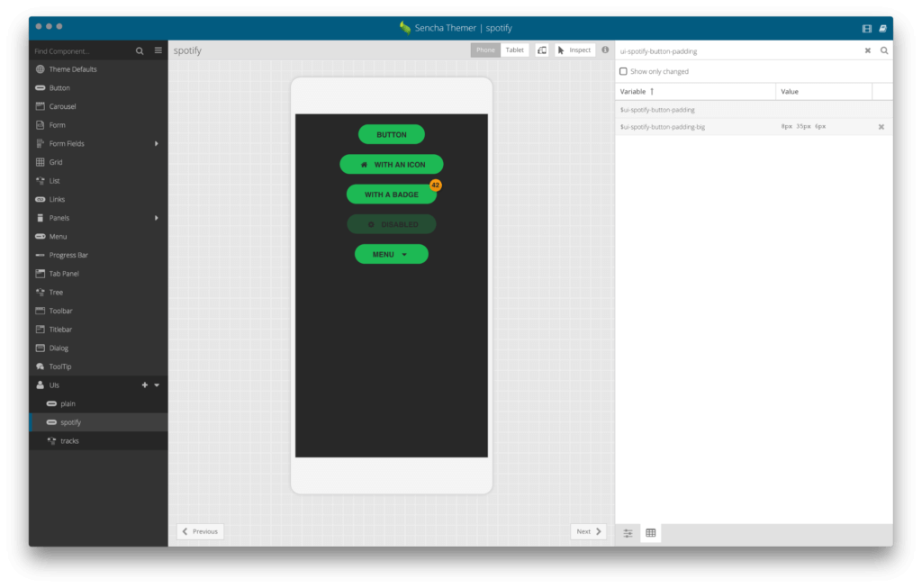Select $ui-spotify-button-padding variable row

tap(754, 110)
